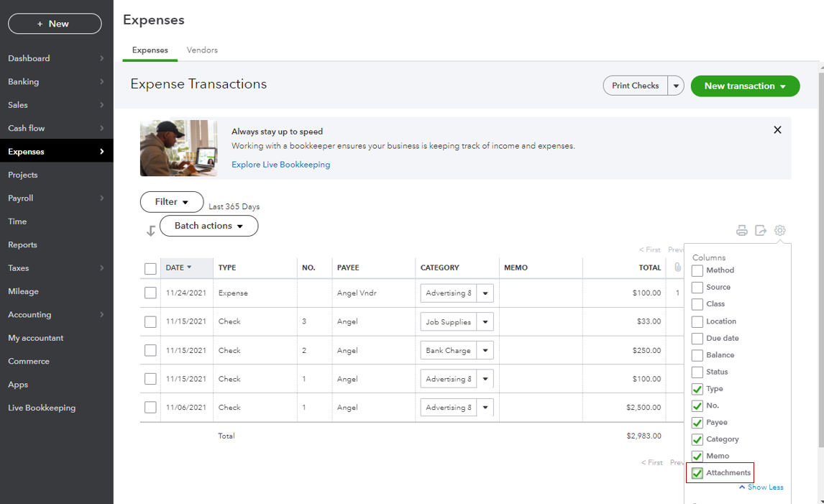Click the print list icon
This screenshot has height=504, width=824.
point(741,231)
